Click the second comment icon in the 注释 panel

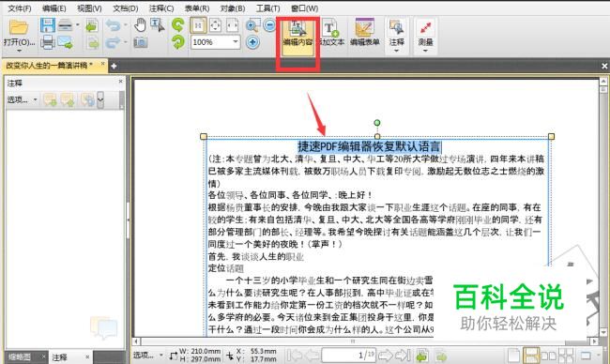(68, 100)
